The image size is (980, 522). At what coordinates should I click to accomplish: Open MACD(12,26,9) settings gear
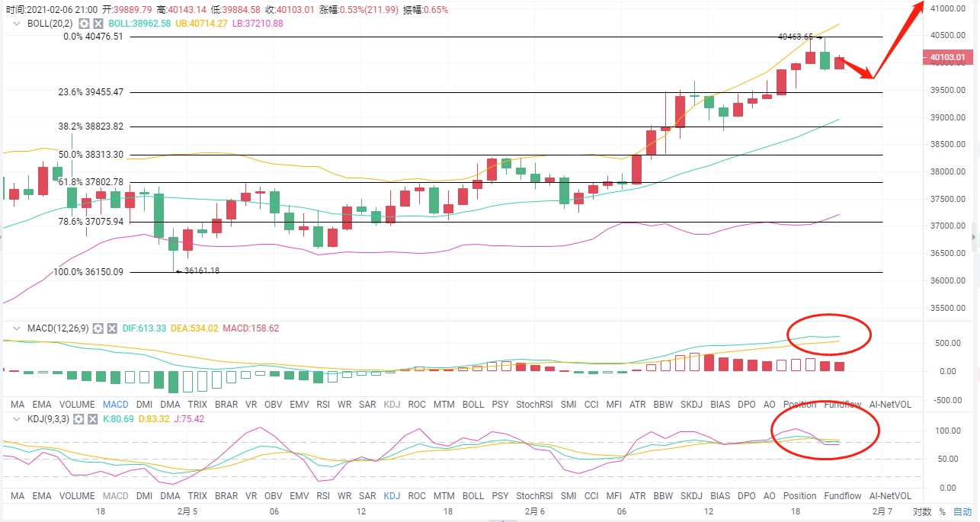point(98,328)
